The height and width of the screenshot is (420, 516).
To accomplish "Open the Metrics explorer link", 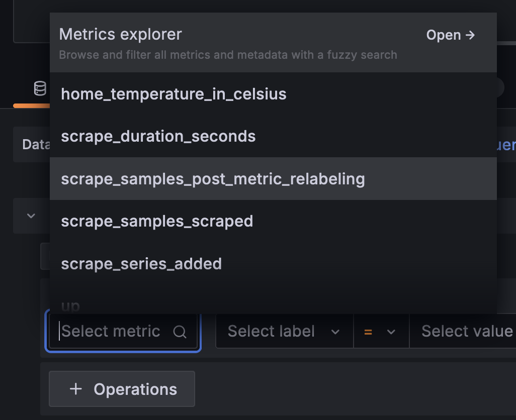I will click(x=451, y=35).
